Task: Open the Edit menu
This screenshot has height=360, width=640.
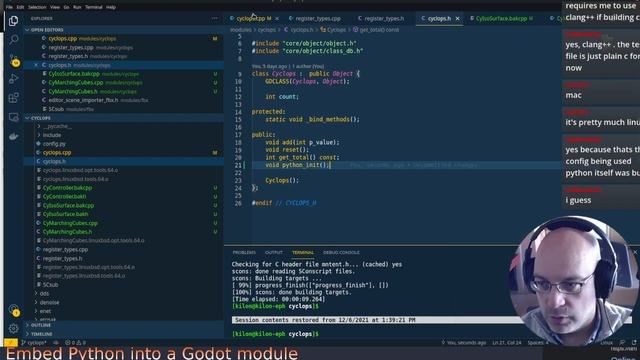Action: tap(20, 7)
